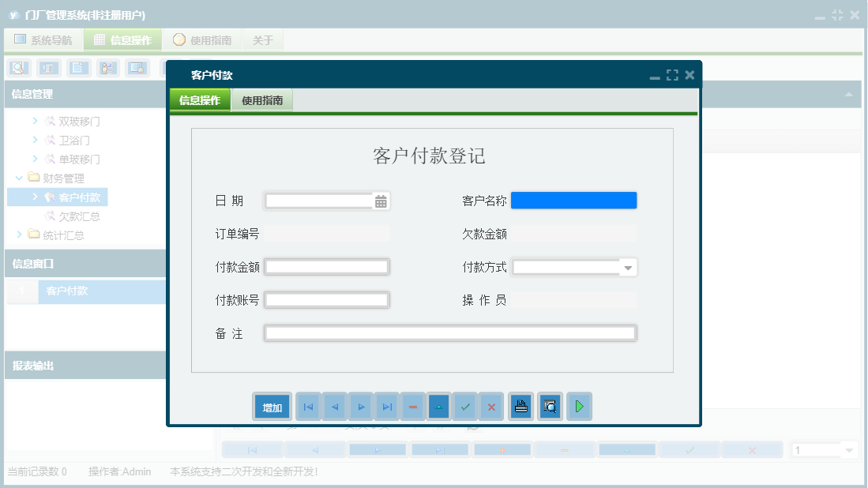
Task: Open the print icon in payment dialog
Action: 520,406
